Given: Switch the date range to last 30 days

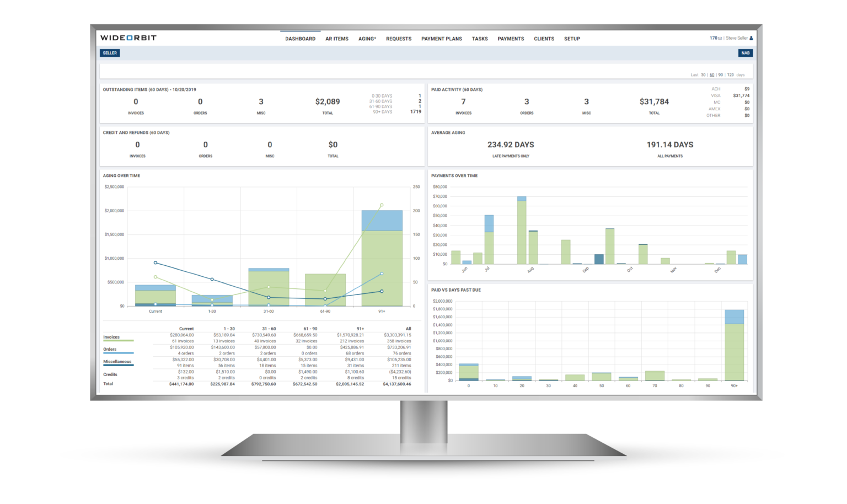Looking at the screenshot, I should click(704, 74).
